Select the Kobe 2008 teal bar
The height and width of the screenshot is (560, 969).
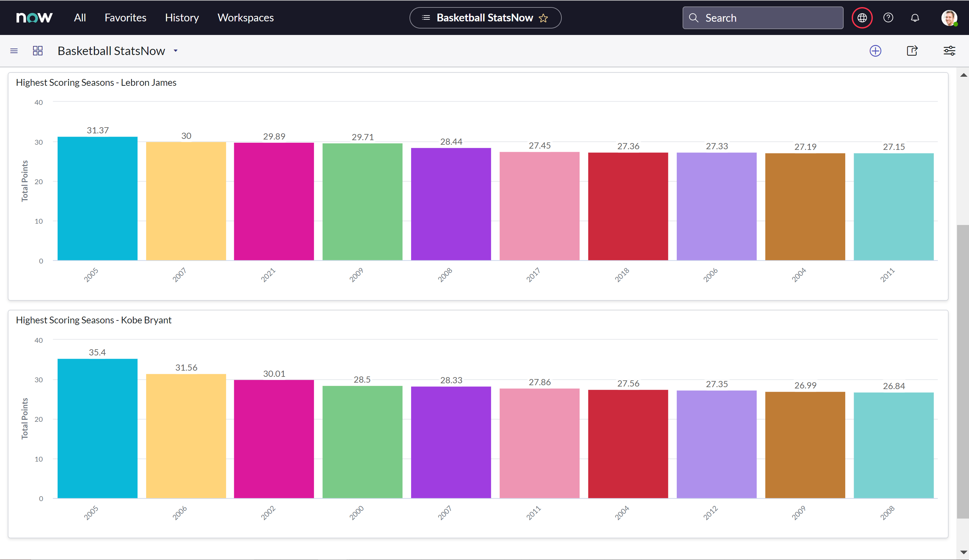[894, 445]
